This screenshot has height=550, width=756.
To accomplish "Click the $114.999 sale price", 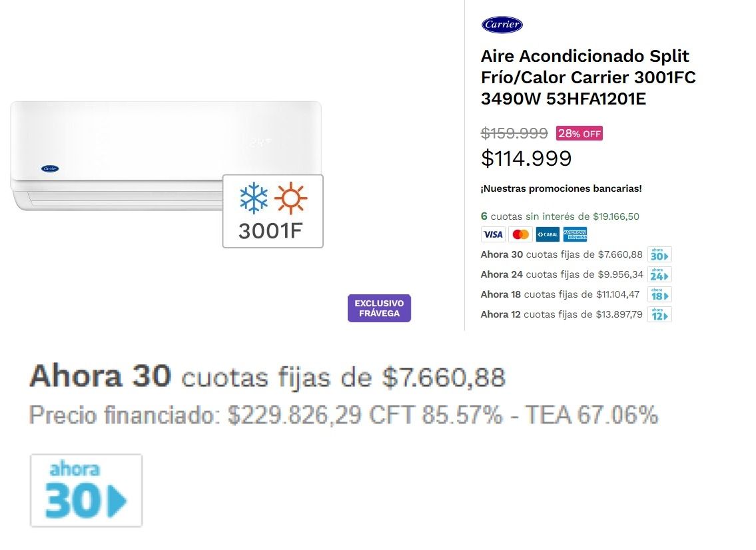I will (x=526, y=158).
